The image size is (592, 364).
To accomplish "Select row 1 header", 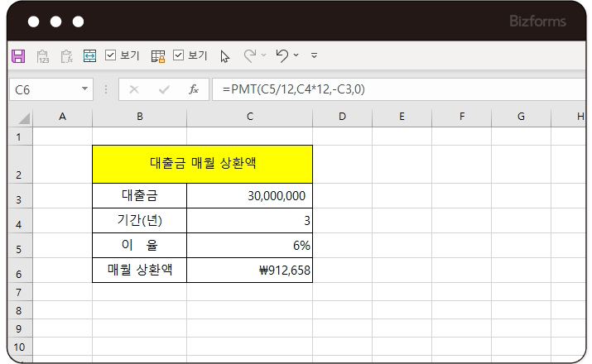I will coord(21,136).
